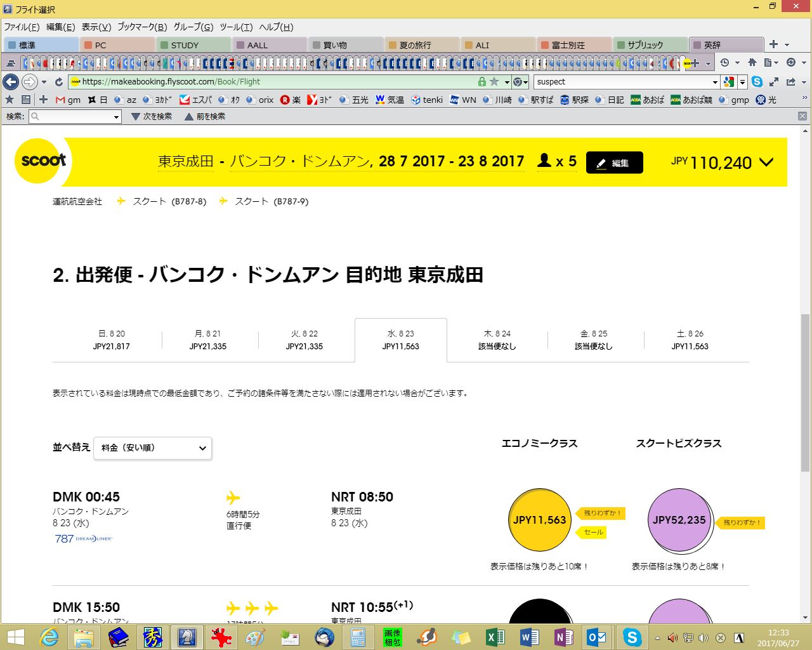Image resolution: width=812 pixels, height=650 pixels.
Task: Switch to the 夏の旅行 tab group
Action: 421,45
